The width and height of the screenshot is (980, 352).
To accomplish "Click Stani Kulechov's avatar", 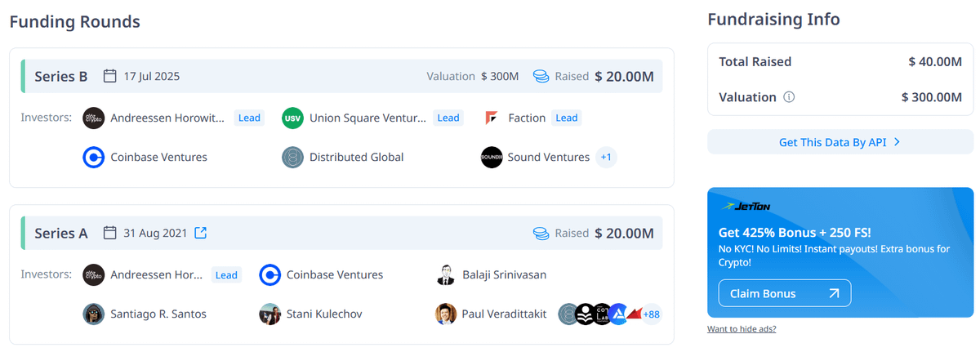I will tap(269, 314).
